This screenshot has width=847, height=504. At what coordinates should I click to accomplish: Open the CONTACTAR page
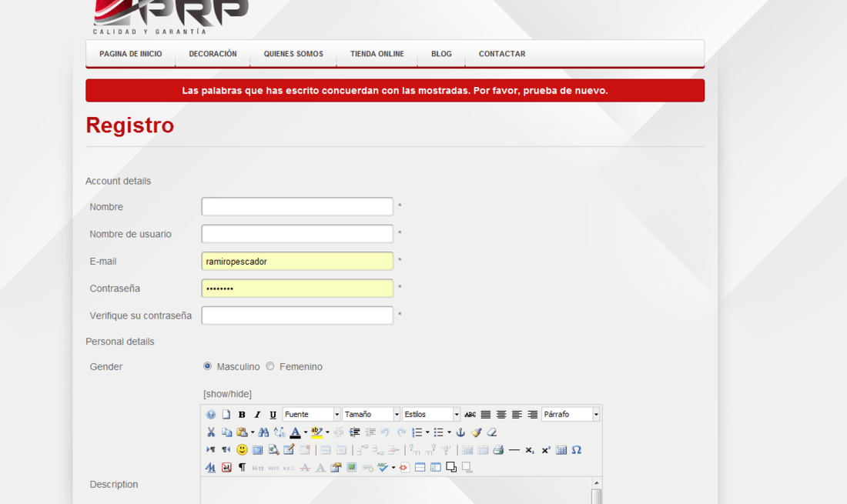[x=502, y=54]
